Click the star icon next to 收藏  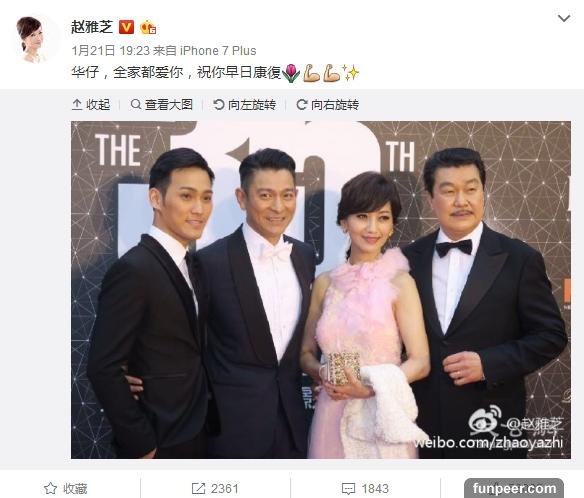[x=50, y=488]
